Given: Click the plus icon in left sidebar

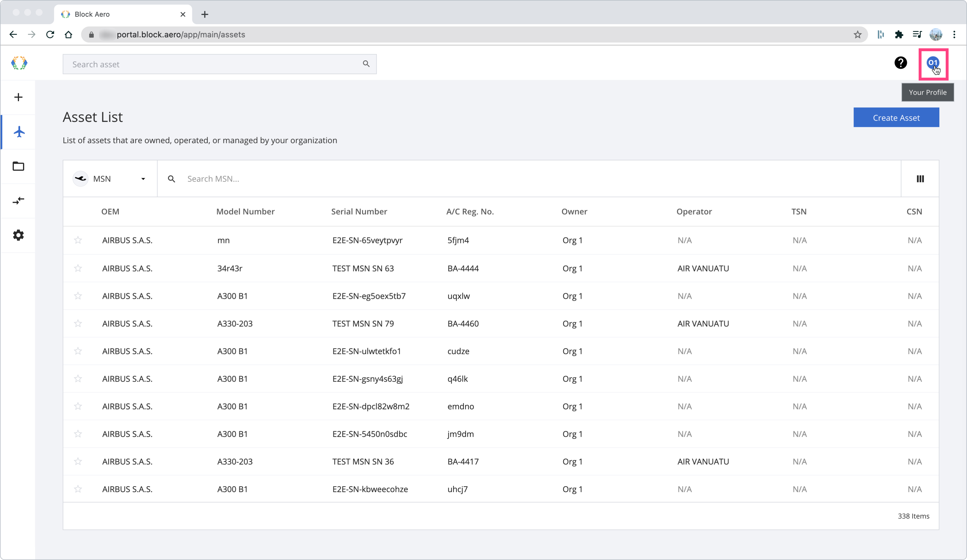Looking at the screenshot, I should click(18, 97).
